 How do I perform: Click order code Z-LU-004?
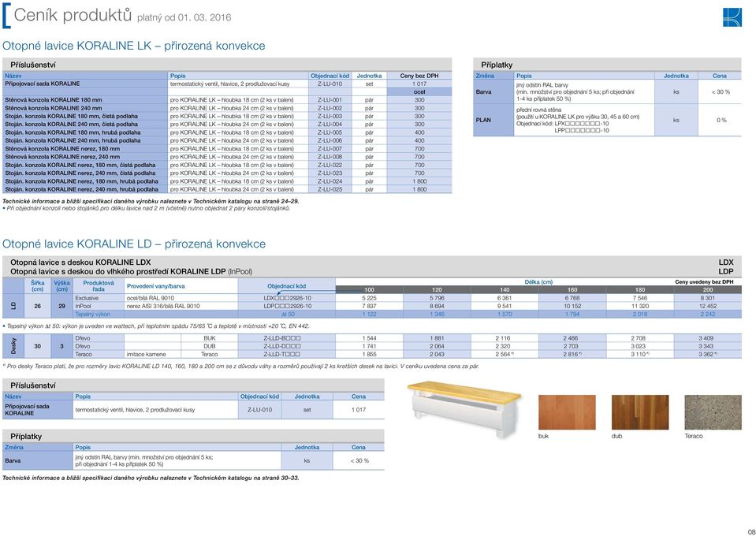click(330, 125)
